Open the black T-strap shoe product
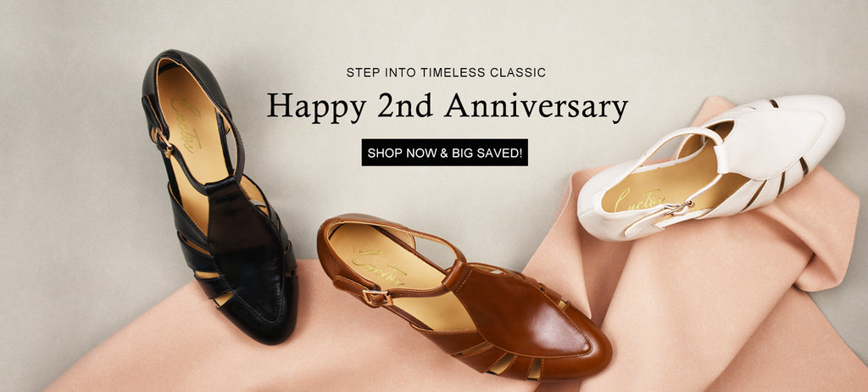 220,197
